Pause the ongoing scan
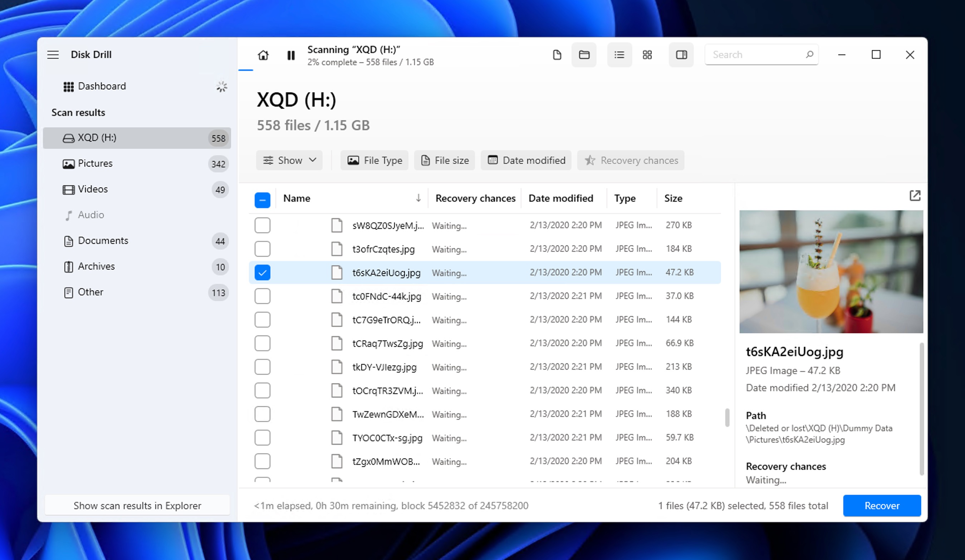965x560 pixels. coord(290,55)
